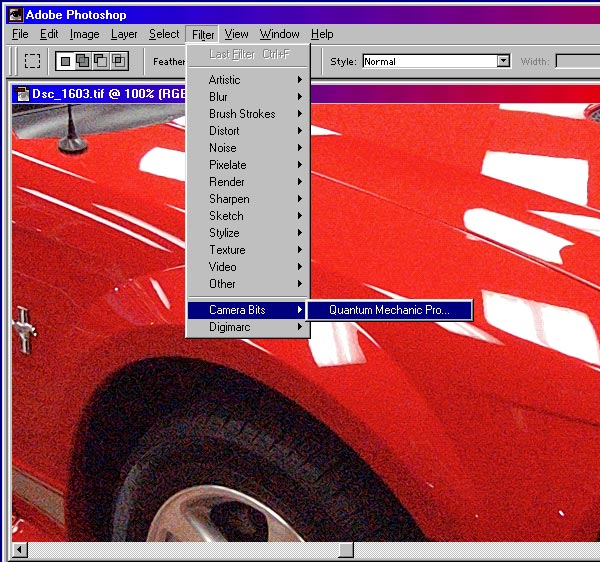Choose the Subtract from selection icon

click(101, 61)
